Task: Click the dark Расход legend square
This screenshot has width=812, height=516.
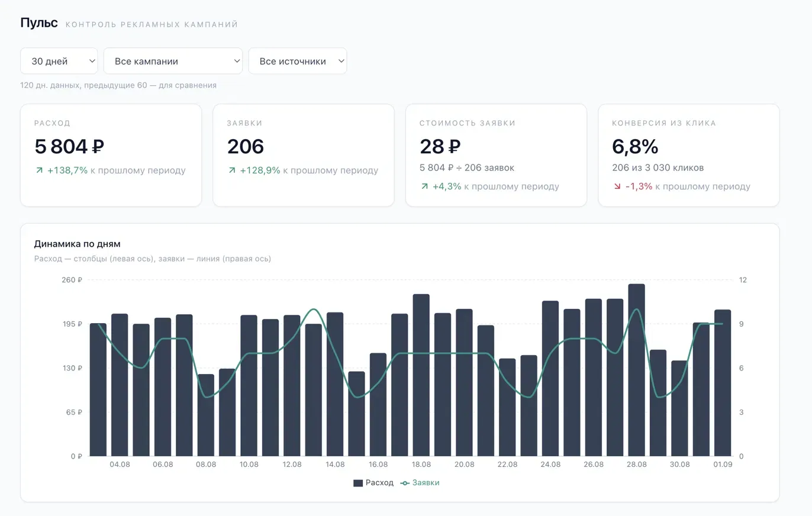Action: click(x=358, y=483)
